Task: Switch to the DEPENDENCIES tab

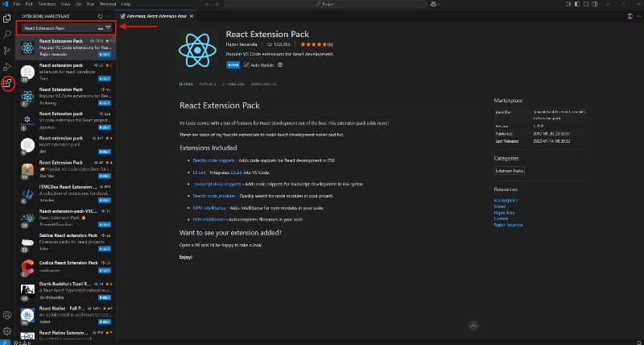Action: point(263,84)
